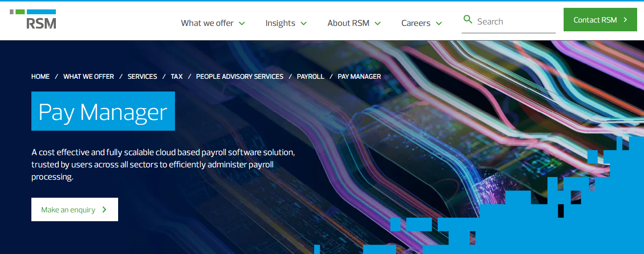Open the What we offer menu
The width and height of the screenshot is (644, 254).
pyautogui.click(x=213, y=23)
